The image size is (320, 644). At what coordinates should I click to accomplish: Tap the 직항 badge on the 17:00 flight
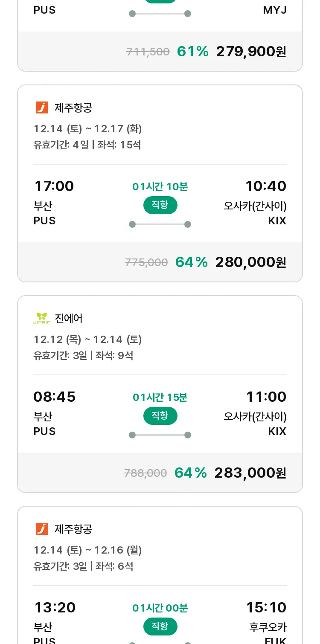(160, 205)
